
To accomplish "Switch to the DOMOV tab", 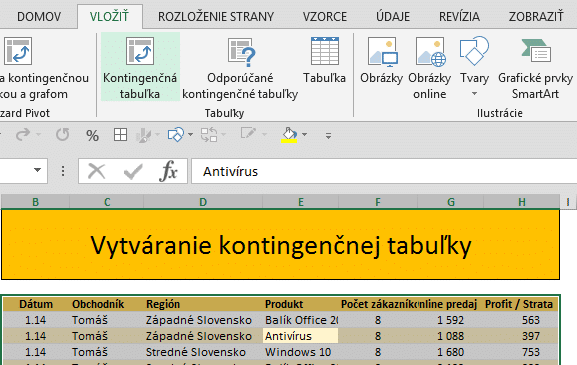I will point(39,17).
